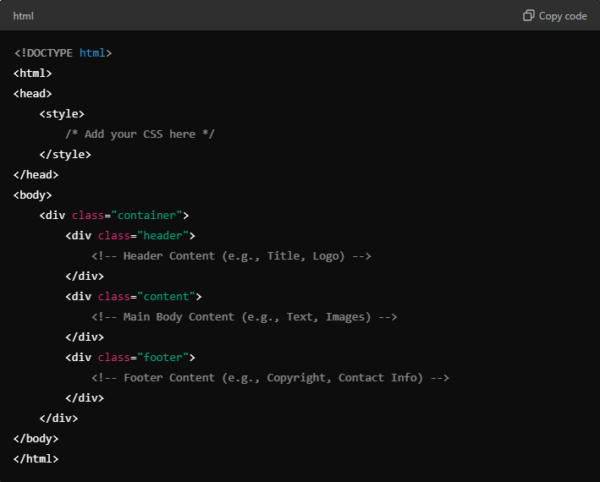Screen dimensions: 600x482
Task: Click the </div> closing the content div
Action: point(85,337)
